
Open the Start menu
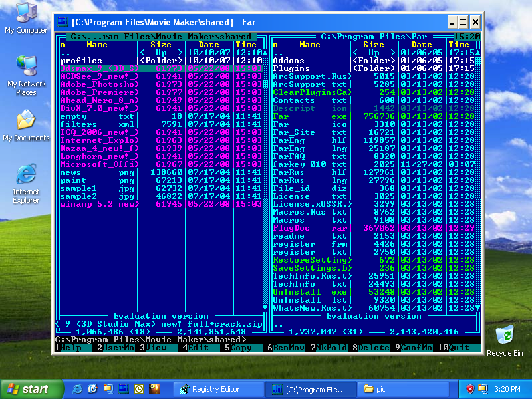tap(32, 389)
